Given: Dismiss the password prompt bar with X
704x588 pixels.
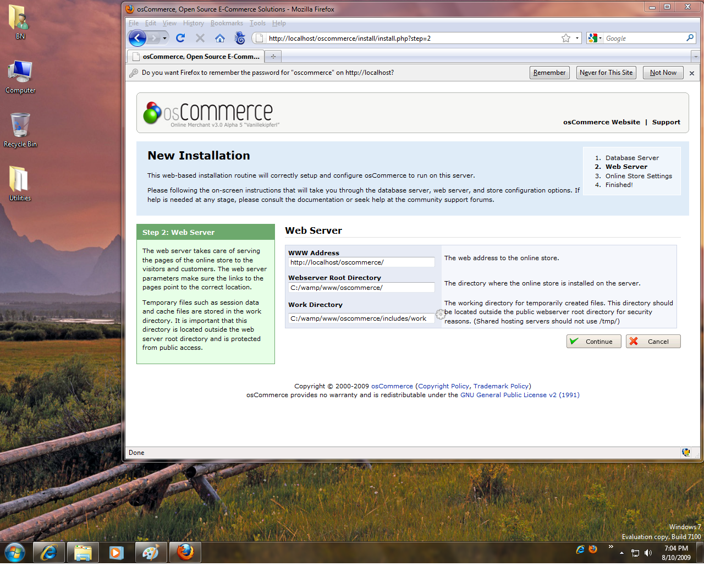Looking at the screenshot, I should [692, 73].
